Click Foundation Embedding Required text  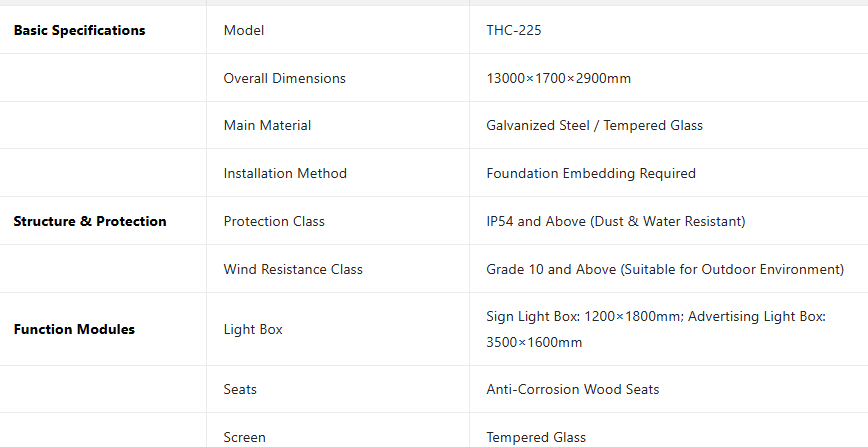click(x=591, y=173)
